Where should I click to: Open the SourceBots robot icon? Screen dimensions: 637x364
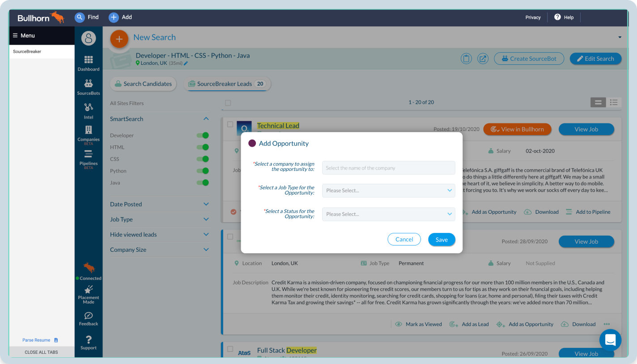89,84
